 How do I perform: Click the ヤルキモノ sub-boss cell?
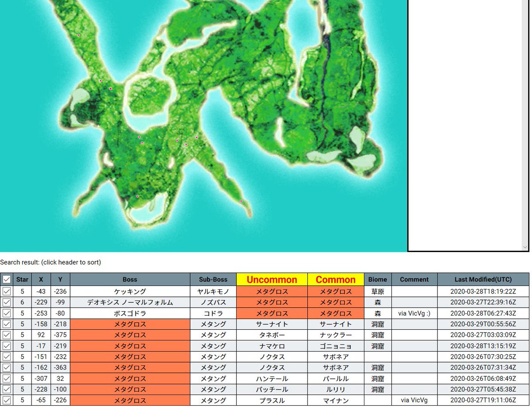click(213, 292)
